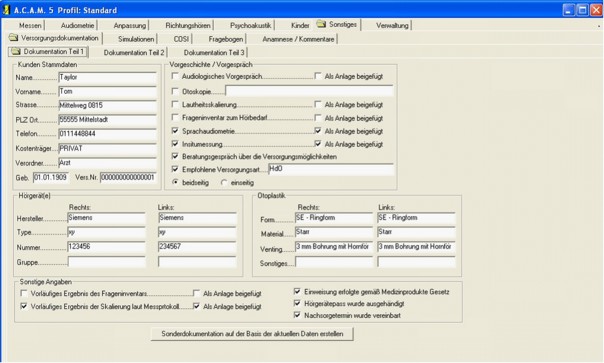
Task: Tick Als Anlage beigefügt for Ergebnis des Frageninventars
Action: point(196,293)
